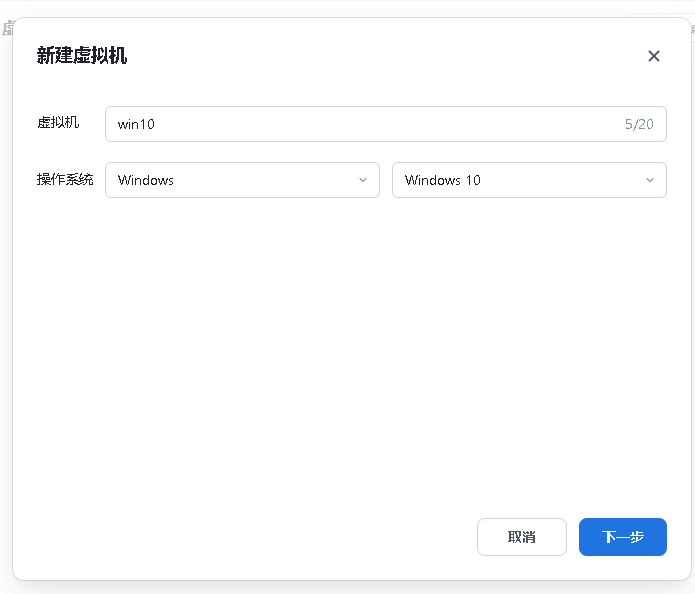Expand the Windows 10 version chevron arrow
The height and width of the screenshot is (594, 695).
[650, 180]
